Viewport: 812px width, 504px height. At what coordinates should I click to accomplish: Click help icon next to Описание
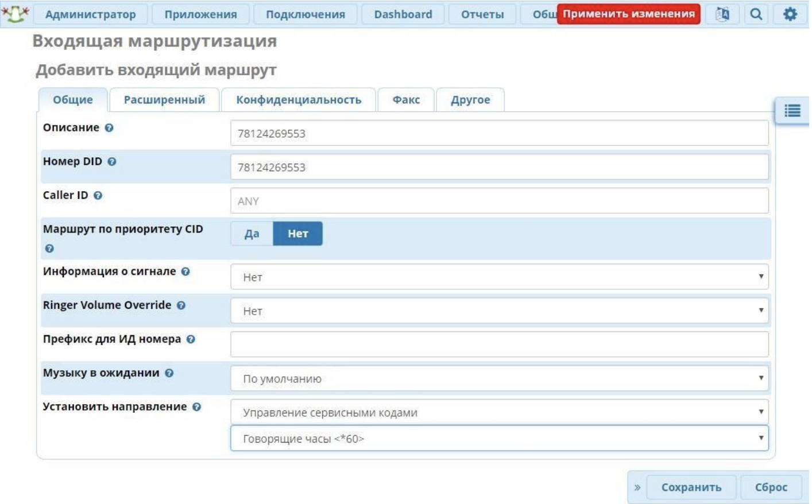109,128
